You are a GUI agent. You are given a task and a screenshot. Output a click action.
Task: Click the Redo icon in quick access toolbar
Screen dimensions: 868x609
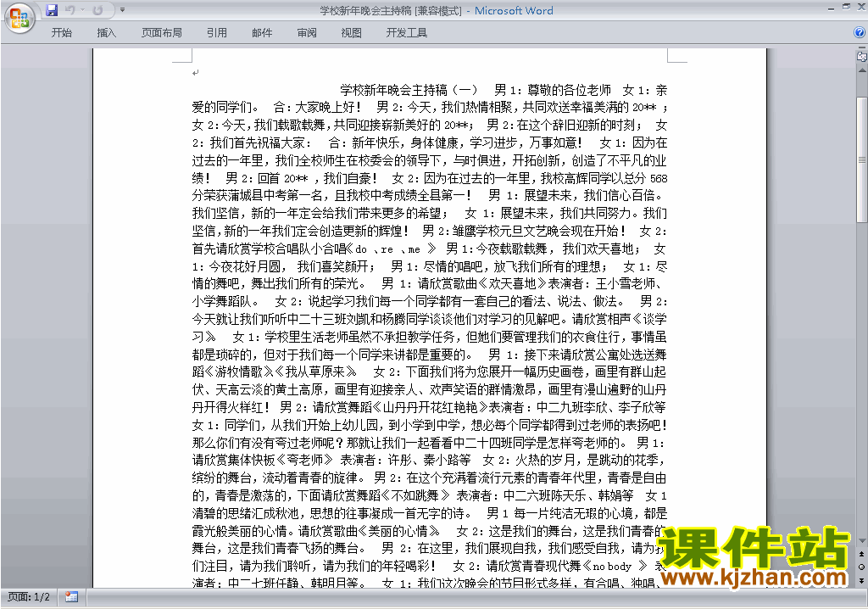click(98, 10)
